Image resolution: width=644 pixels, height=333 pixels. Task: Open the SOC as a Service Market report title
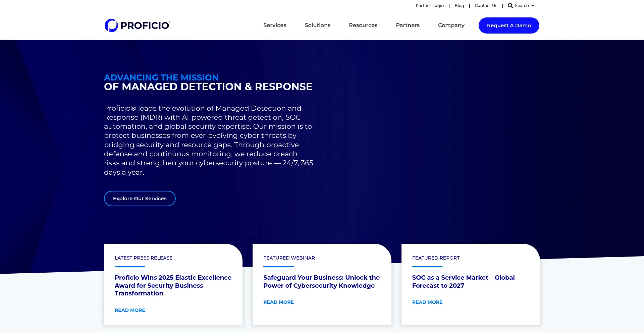(x=463, y=282)
